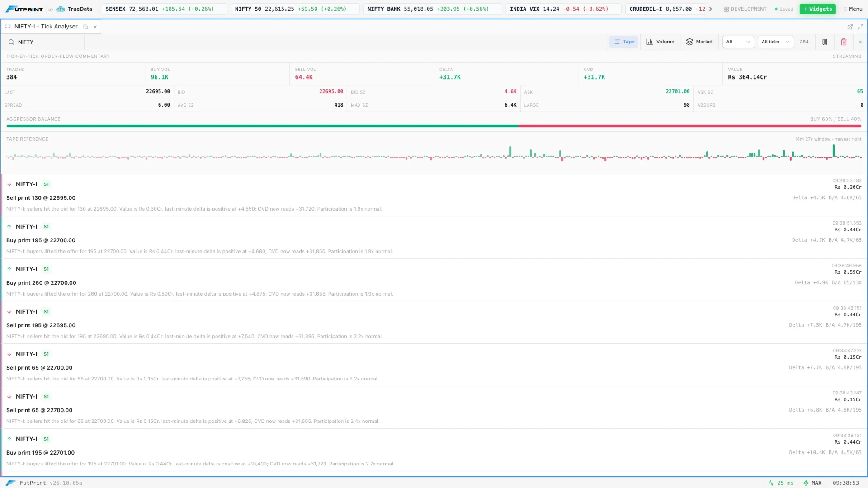Click the TrueData cloud icon
Screen dimensions: 868x488
(61, 9)
